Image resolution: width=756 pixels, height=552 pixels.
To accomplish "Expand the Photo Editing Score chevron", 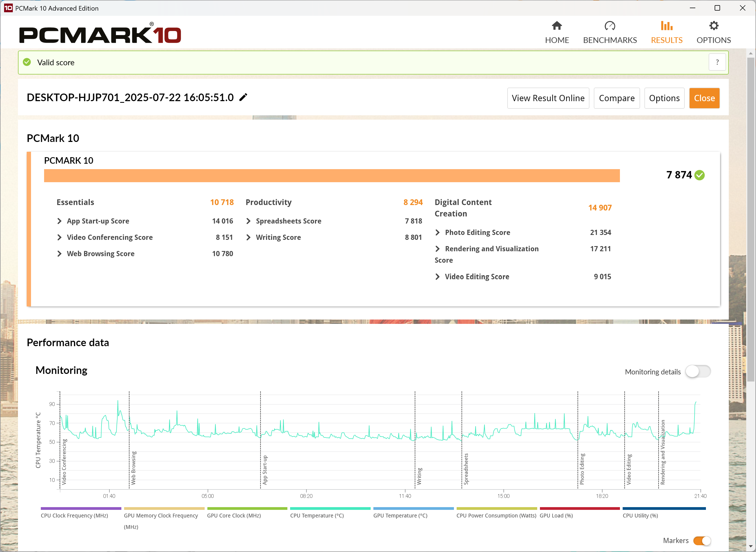I will tap(437, 232).
